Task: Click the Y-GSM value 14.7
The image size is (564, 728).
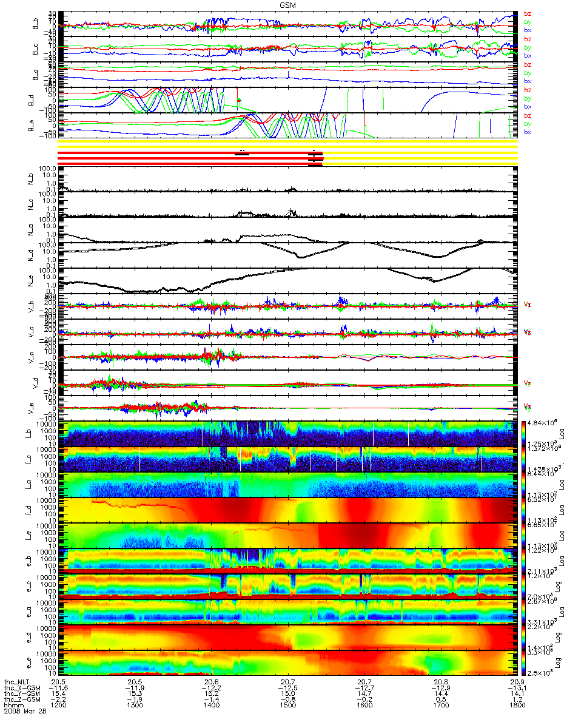Action: [x=364, y=695]
